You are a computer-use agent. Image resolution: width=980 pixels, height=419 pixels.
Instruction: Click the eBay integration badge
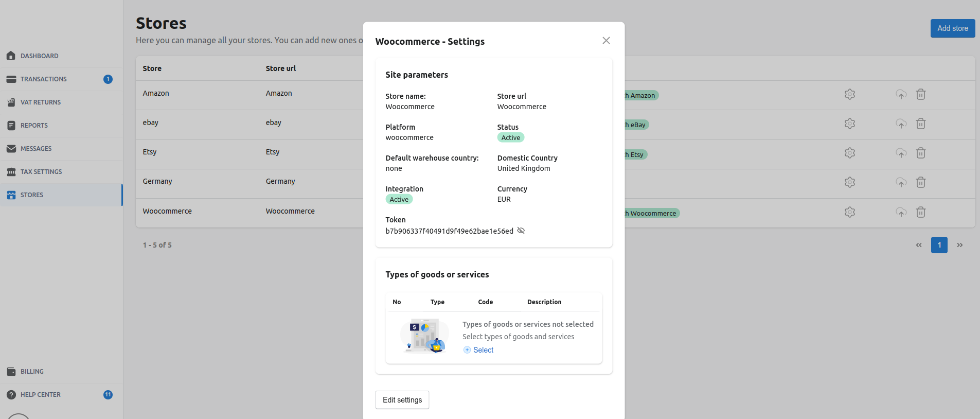coord(637,125)
